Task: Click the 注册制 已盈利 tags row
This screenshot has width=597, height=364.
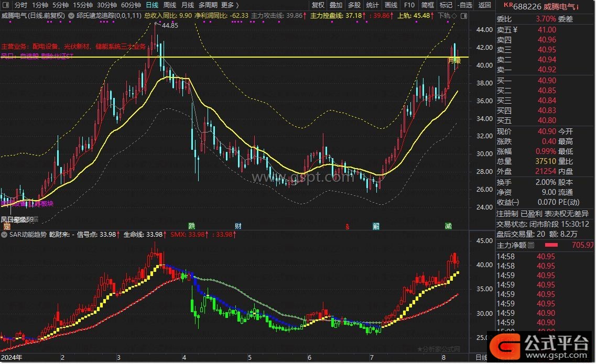Action: pyautogui.click(x=542, y=214)
